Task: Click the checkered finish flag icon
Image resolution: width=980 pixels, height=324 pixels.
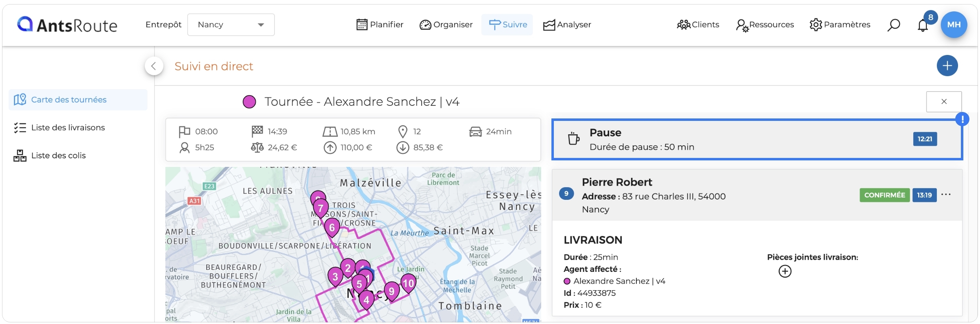Action: click(257, 131)
